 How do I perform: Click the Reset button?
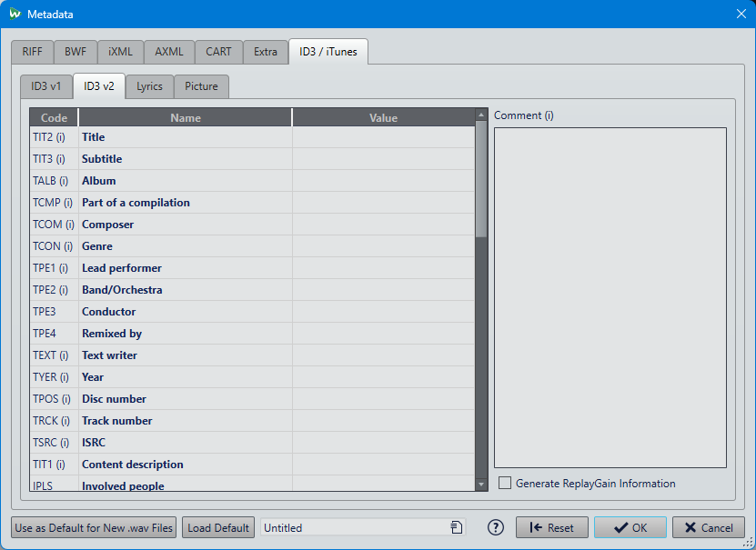tap(552, 528)
